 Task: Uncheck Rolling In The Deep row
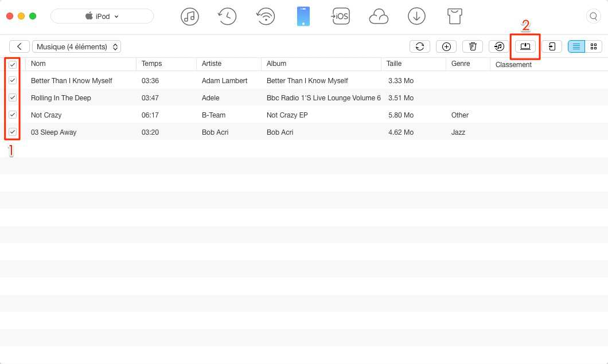click(13, 97)
